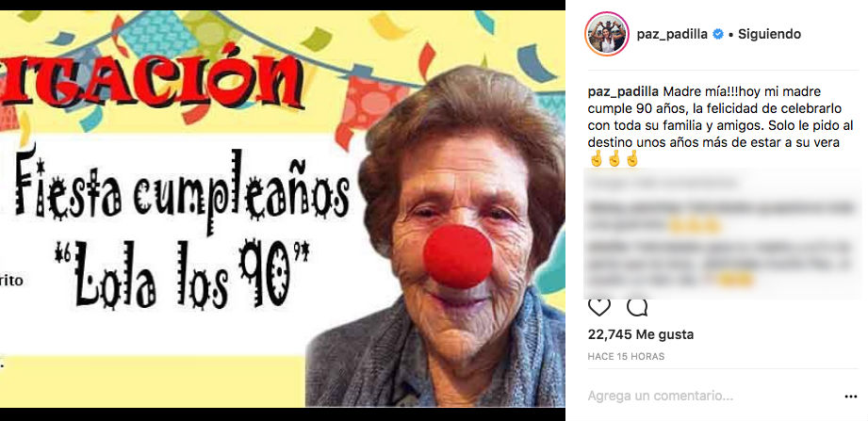868x421 pixels.
Task: Open paz_padilla's profile picture story ring
Action: pos(607,34)
